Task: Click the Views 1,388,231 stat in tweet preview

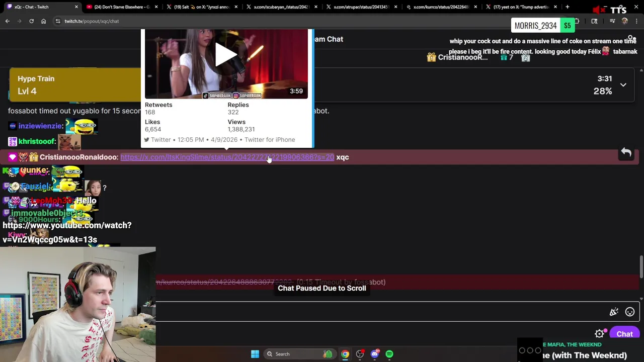Action: click(x=241, y=126)
